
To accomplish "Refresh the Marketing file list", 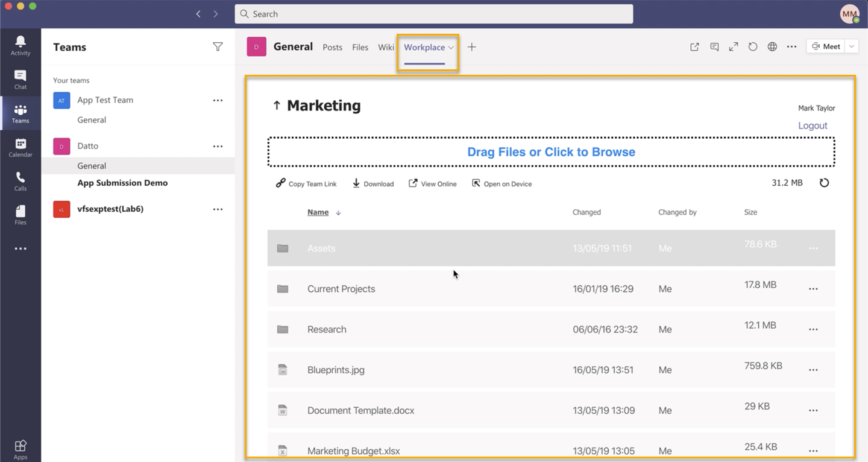I will tap(824, 183).
